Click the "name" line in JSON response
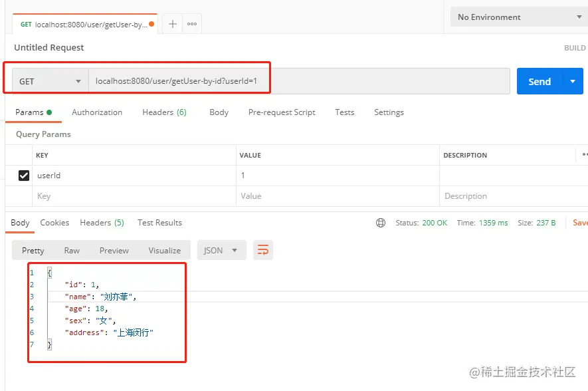 (x=100, y=297)
